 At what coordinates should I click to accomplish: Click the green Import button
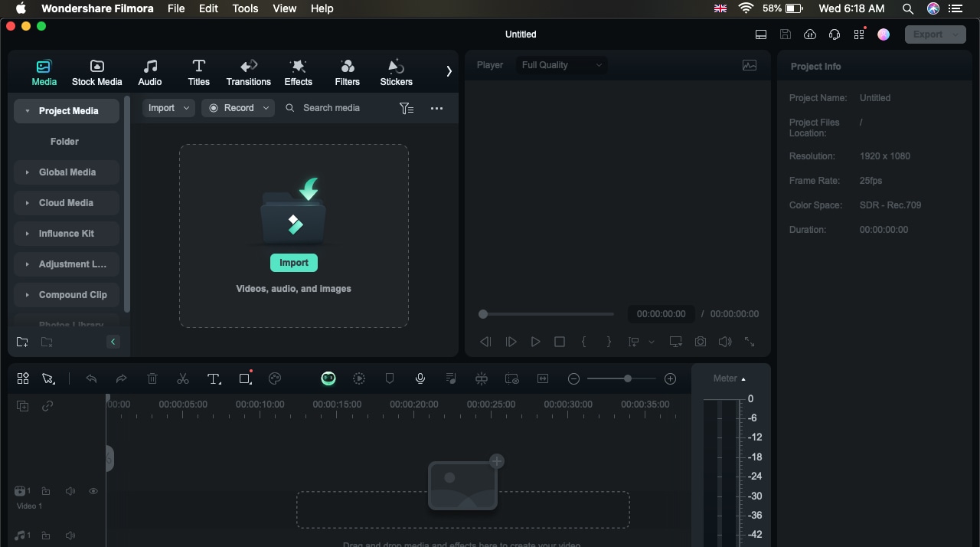pyautogui.click(x=294, y=263)
